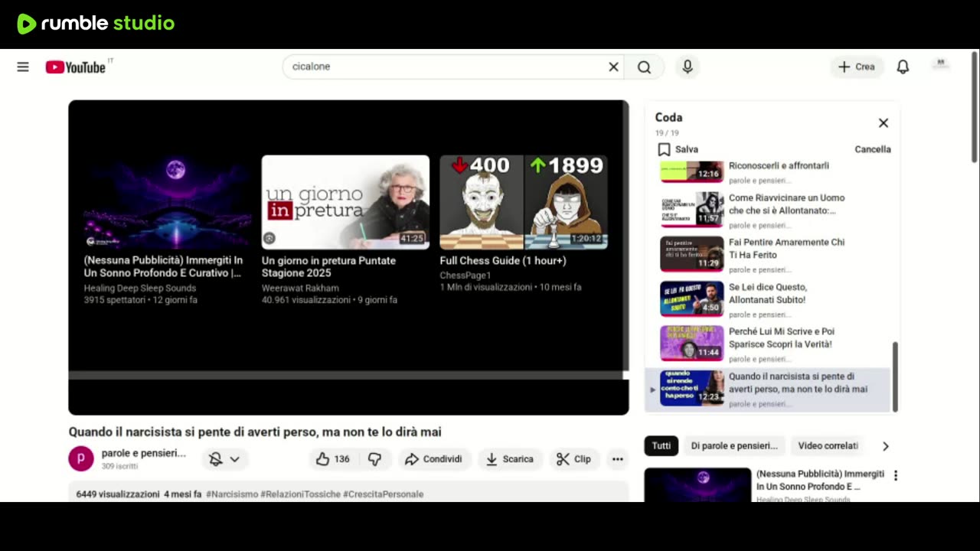Save the queue with Salva
This screenshot has height=551, width=980.
pos(678,149)
